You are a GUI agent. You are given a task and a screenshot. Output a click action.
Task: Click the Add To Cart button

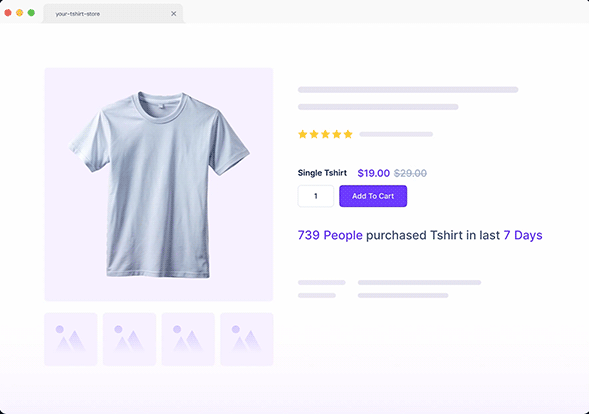pyautogui.click(x=373, y=196)
